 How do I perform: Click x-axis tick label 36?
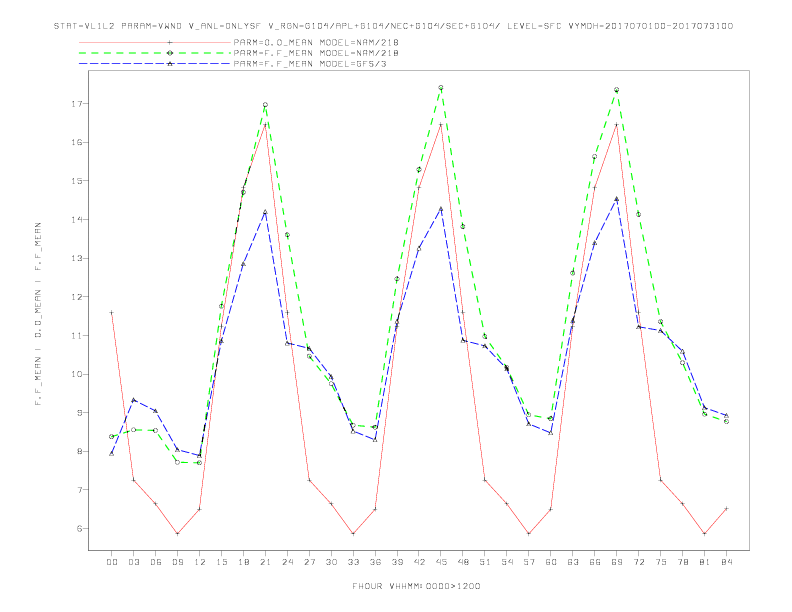coord(375,562)
